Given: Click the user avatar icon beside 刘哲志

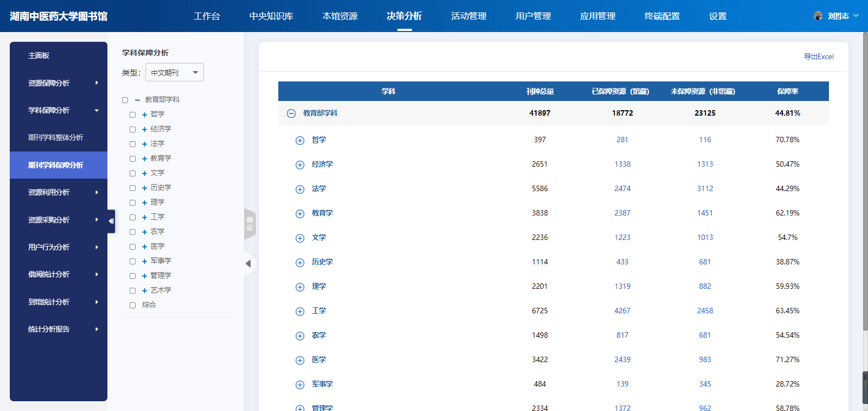Looking at the screenshot, I should (x=818, y=16).
